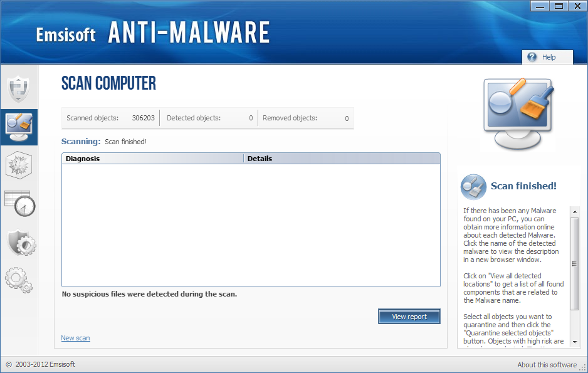The width and height of the screenshot is (588, 373).
Task: Open the scheduled scan clock calendar icon
Action: coord(20,204)
